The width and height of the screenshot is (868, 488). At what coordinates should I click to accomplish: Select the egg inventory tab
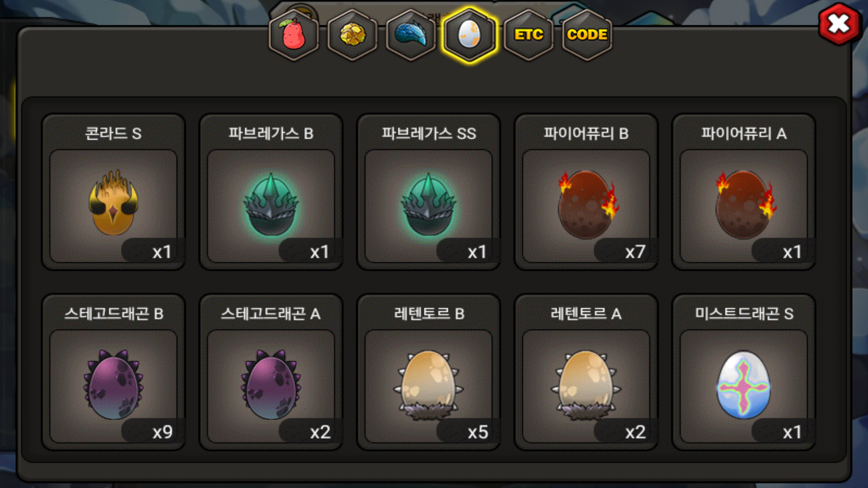(470, 35)
